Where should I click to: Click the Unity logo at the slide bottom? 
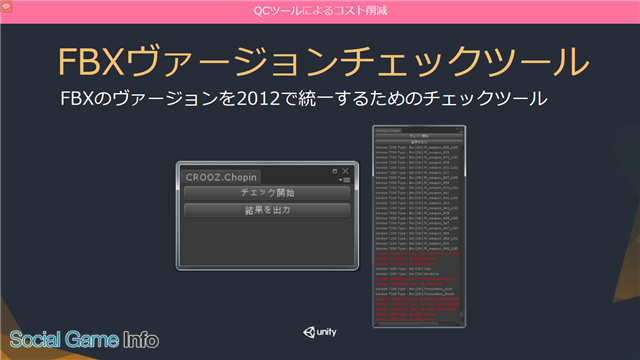point(320,332)
